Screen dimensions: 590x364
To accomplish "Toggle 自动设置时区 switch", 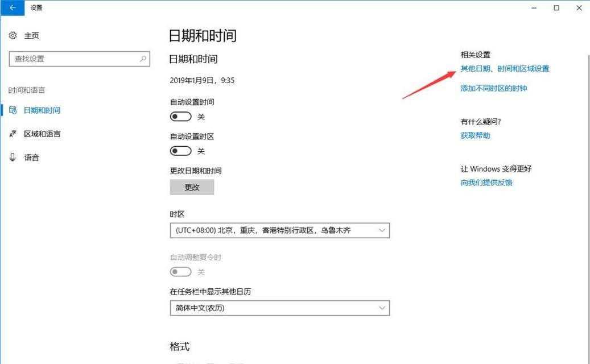I will point(180,151).
